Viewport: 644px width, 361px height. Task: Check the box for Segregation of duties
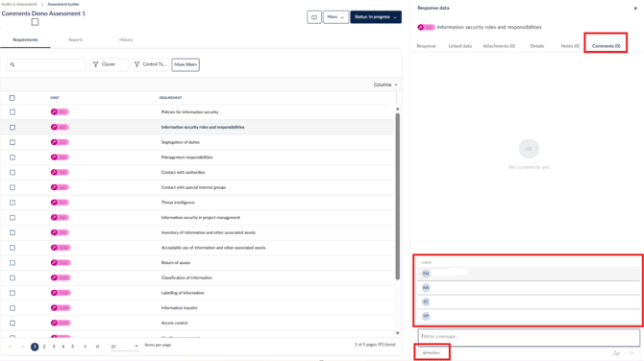tap(12, 142)
